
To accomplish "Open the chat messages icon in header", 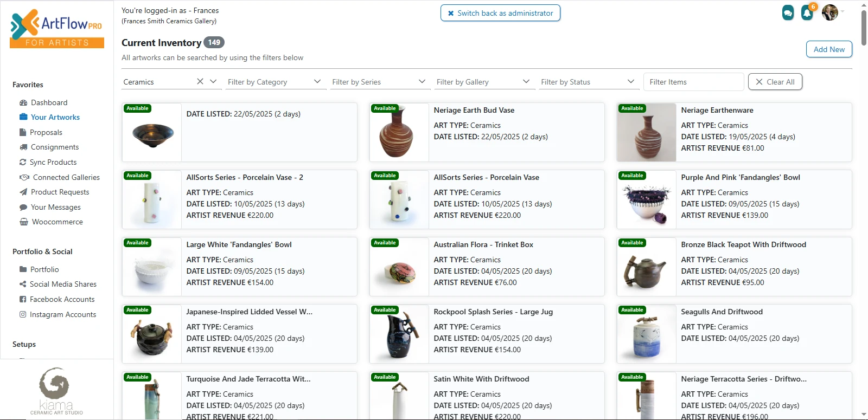I will tap(788, 12).
